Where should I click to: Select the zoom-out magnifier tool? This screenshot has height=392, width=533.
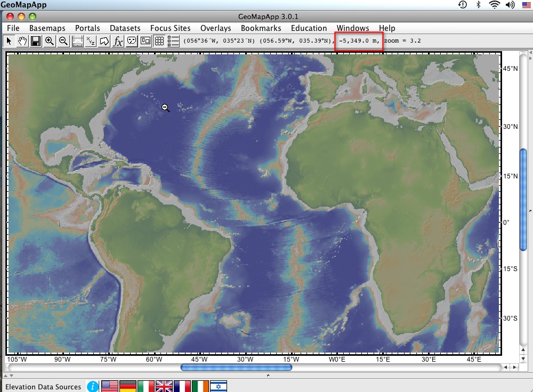click(x=62, y=41)
